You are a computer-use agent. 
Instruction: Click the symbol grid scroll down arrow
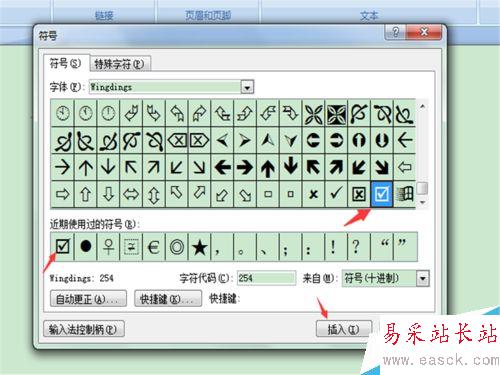coord(422,202)
